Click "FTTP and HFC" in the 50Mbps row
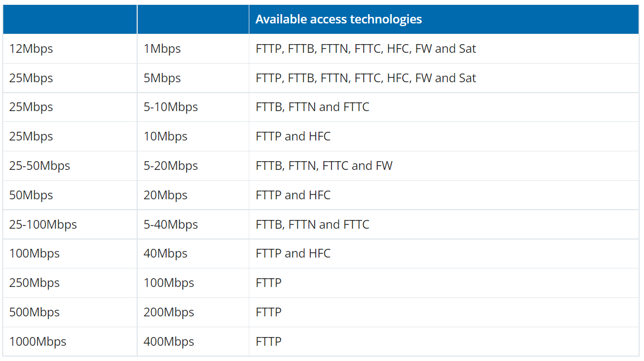 (293, 195)
